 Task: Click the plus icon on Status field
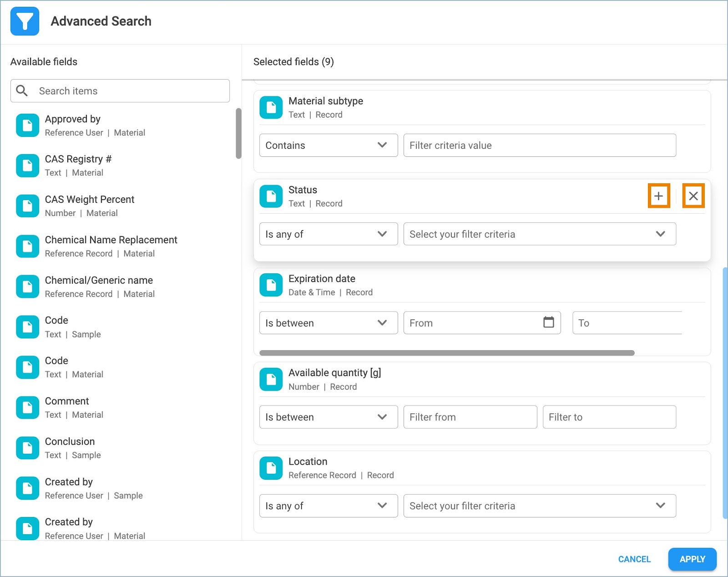pyautogui.click(x=658, y=196)
